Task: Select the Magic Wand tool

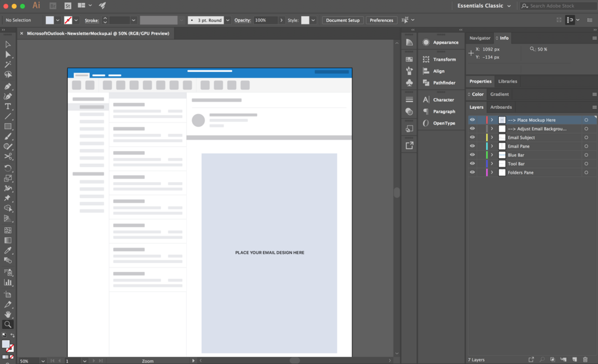Action: 8,64
